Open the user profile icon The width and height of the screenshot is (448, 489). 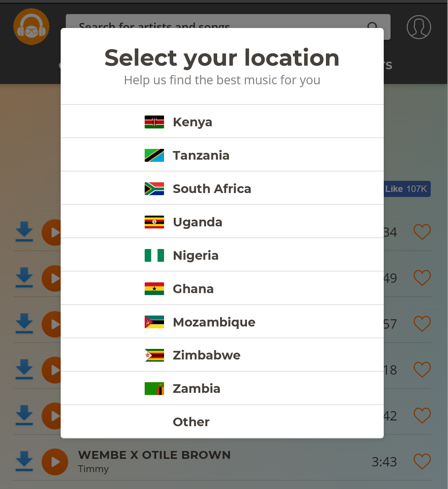419,27
